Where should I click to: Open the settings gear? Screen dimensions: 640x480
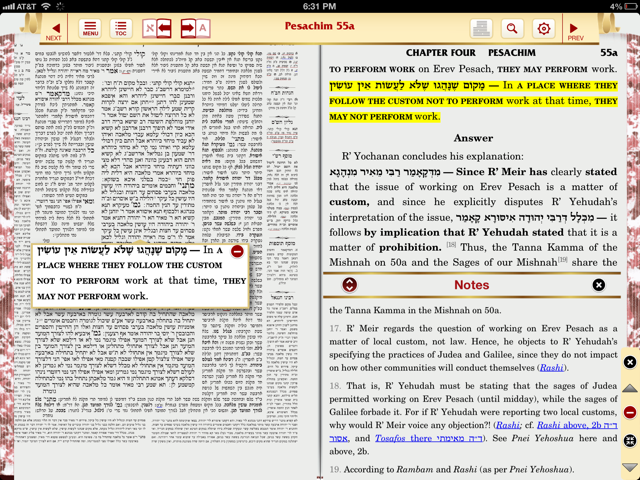tap(543, 29)
